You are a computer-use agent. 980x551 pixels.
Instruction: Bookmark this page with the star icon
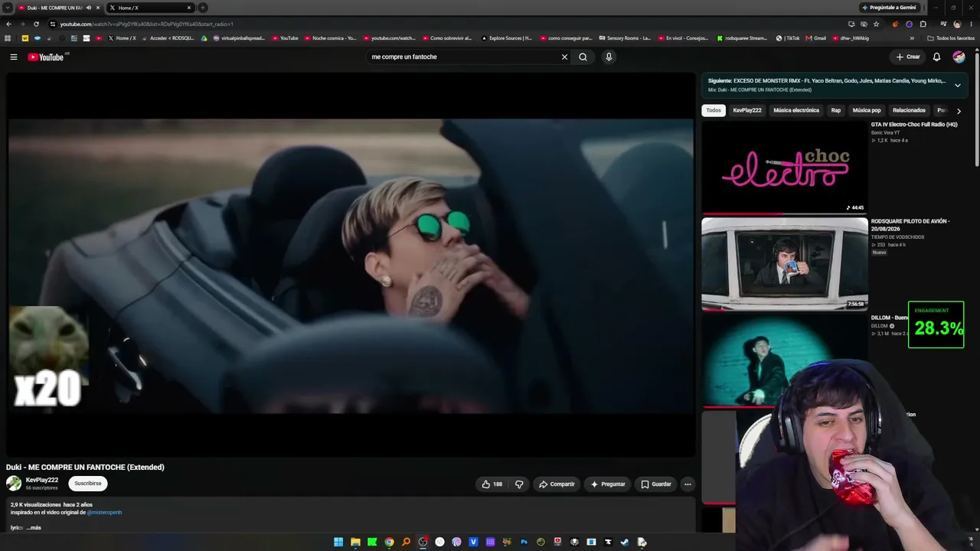(877, 24)
